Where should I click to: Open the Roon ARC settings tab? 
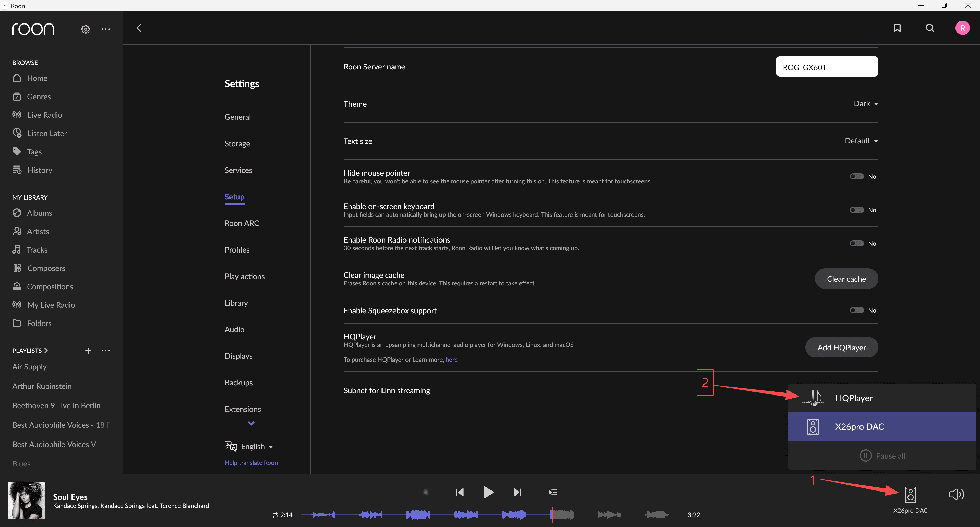(242, 223)
